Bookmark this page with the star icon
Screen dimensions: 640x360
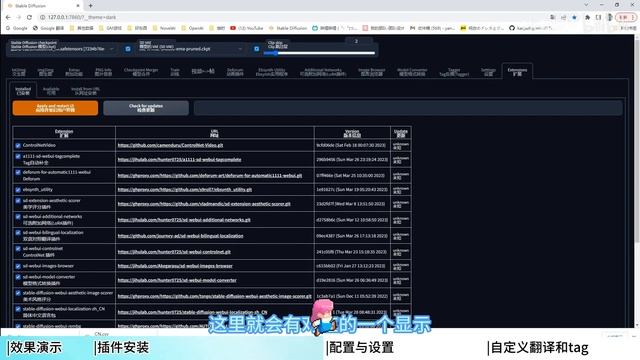[574, 17]
